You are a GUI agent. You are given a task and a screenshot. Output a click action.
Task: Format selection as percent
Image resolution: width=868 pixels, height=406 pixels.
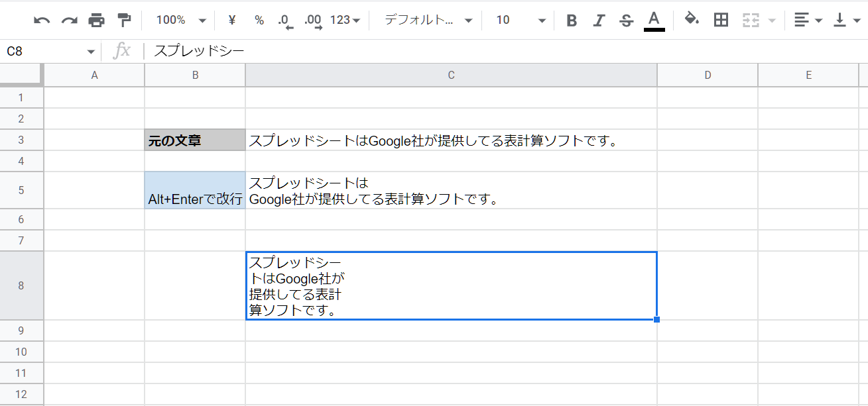pyautogui.click(x=259, y=21)
